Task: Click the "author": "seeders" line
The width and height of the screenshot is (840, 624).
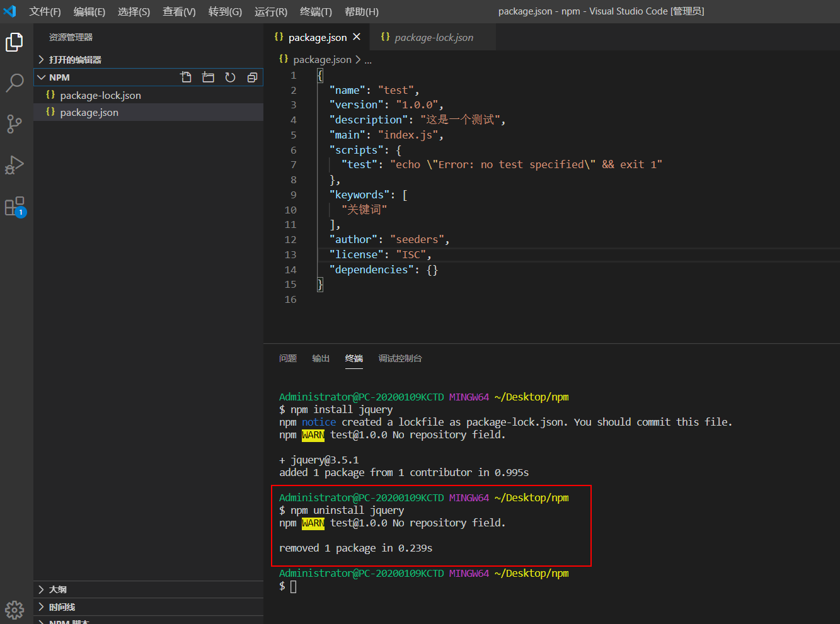Action: pyautogui.click(x=389, y=239)
